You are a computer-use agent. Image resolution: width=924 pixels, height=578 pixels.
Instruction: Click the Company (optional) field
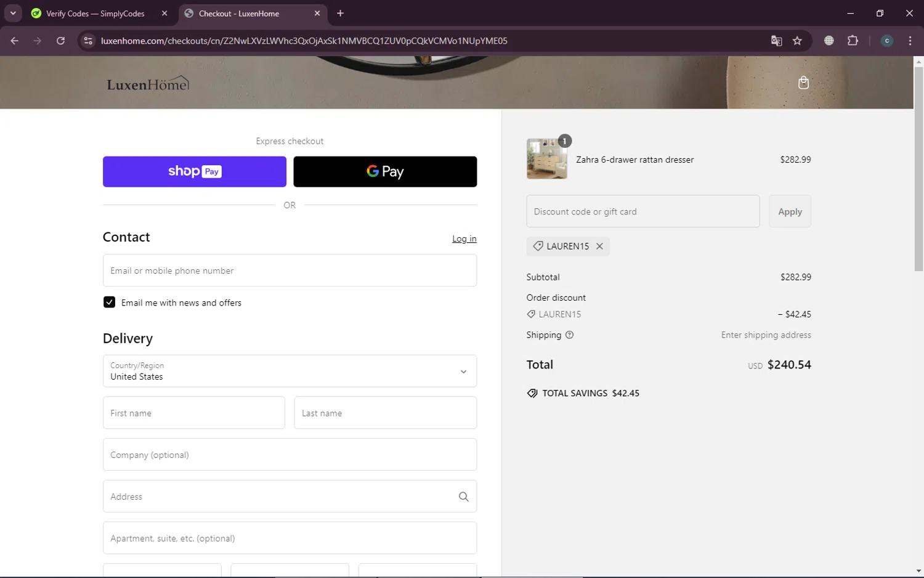pos(290,455)
